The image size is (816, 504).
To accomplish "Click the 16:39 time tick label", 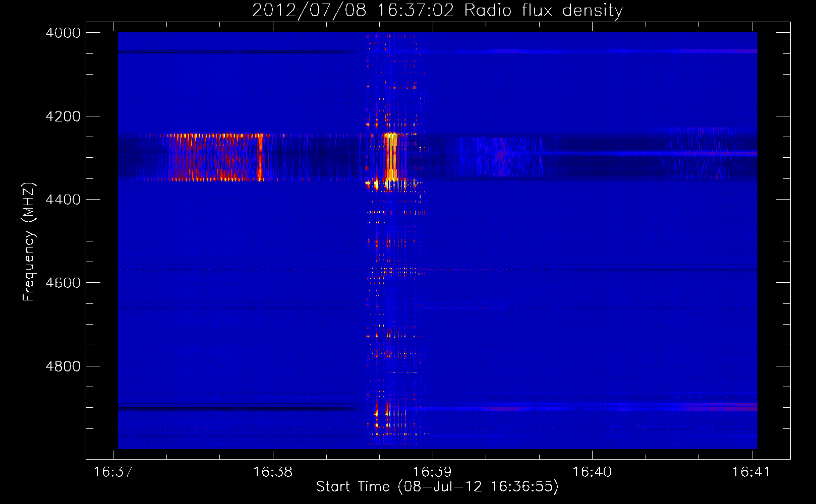I will pyautogui.click(x=432, y=472).
